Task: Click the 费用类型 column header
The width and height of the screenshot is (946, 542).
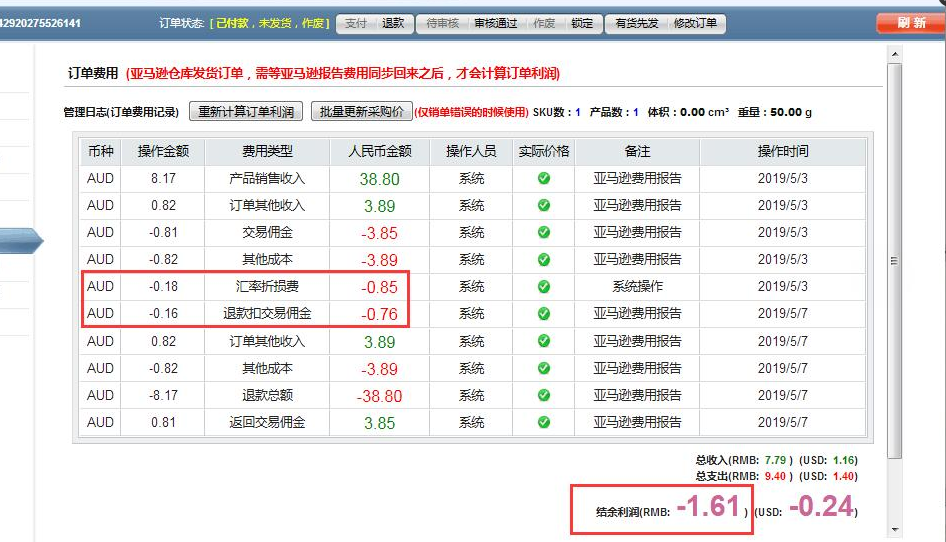Action: click(x=267, y=151)
